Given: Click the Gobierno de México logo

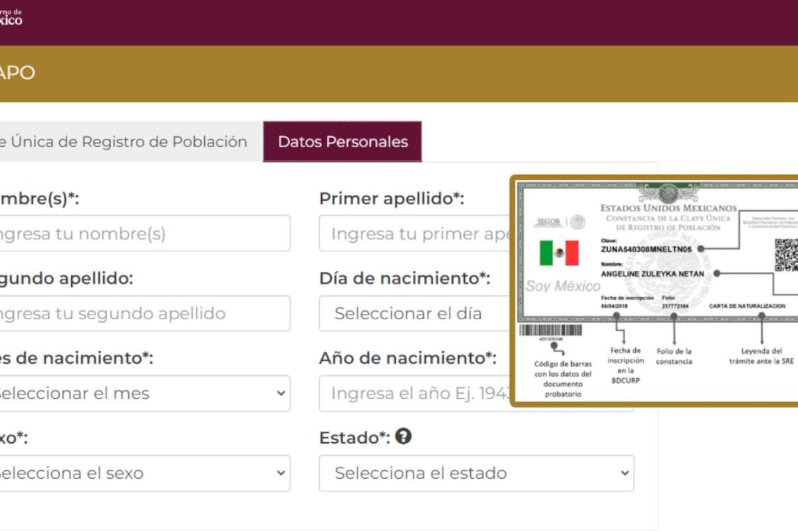Looking at the screenshot, I should pyautogui.click(x=11, y=17).
